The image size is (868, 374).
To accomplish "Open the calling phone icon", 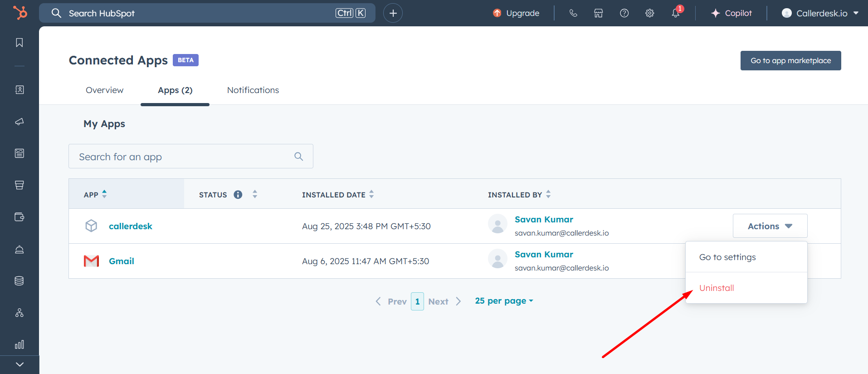I will [573, 13].
